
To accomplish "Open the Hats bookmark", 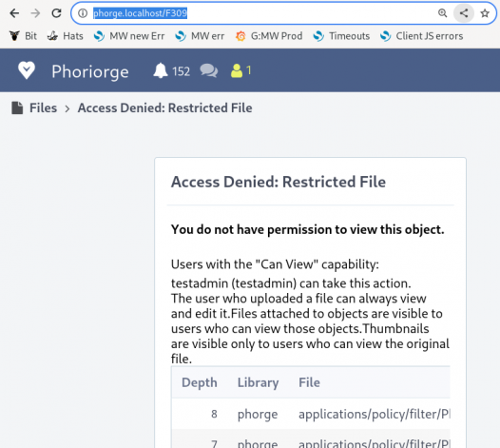I will (x=66, y=36).
